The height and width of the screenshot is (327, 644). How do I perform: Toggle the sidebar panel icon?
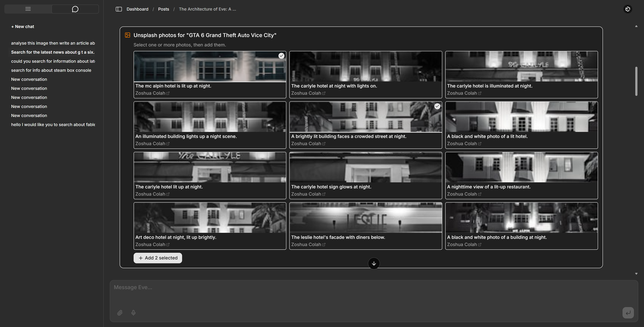click(119, 9)
